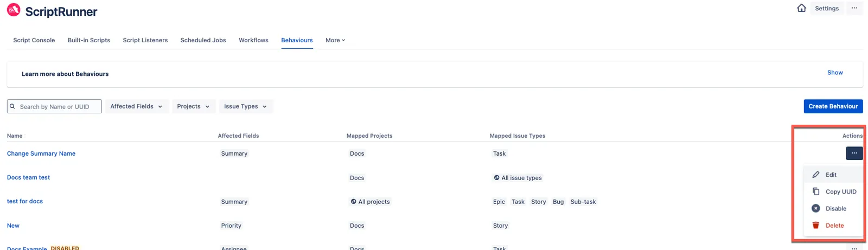This screenshot has height=250, width=868.
Task: Click the Bug issue type tag
Action: (x=558, y=202)
